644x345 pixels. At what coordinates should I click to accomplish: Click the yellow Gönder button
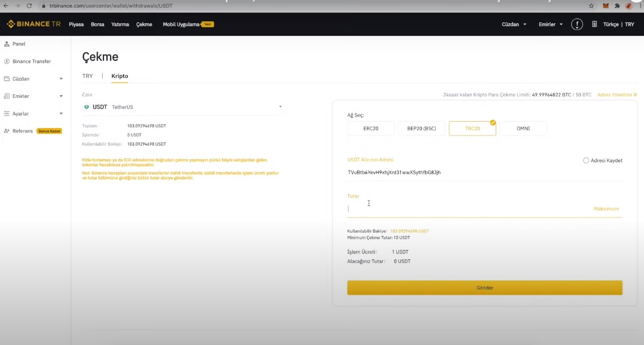(485, 288)
